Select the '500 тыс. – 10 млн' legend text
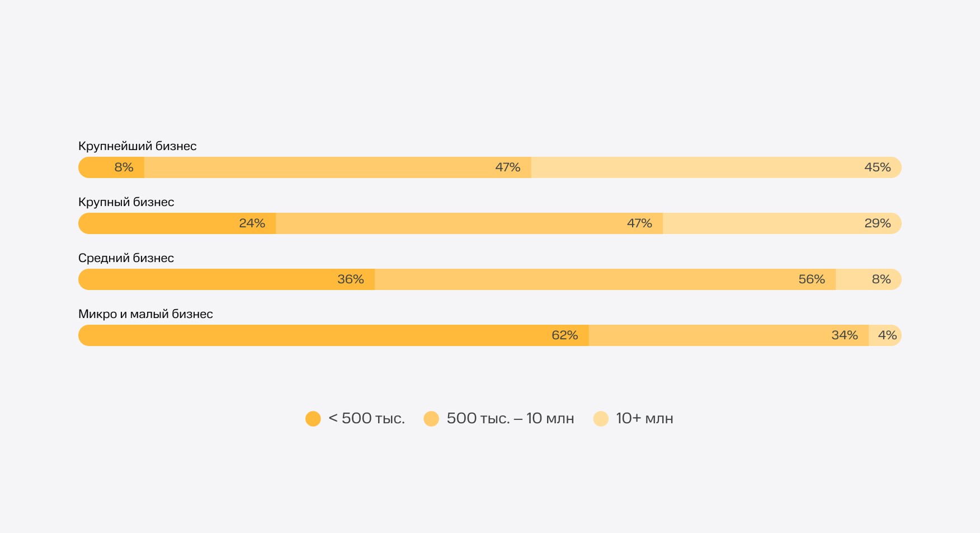 pos(510,419)
